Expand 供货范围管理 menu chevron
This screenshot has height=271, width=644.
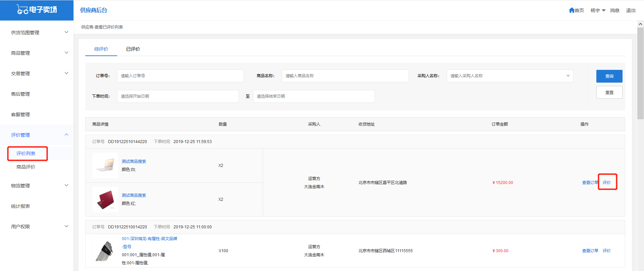(x=66, y=32)
